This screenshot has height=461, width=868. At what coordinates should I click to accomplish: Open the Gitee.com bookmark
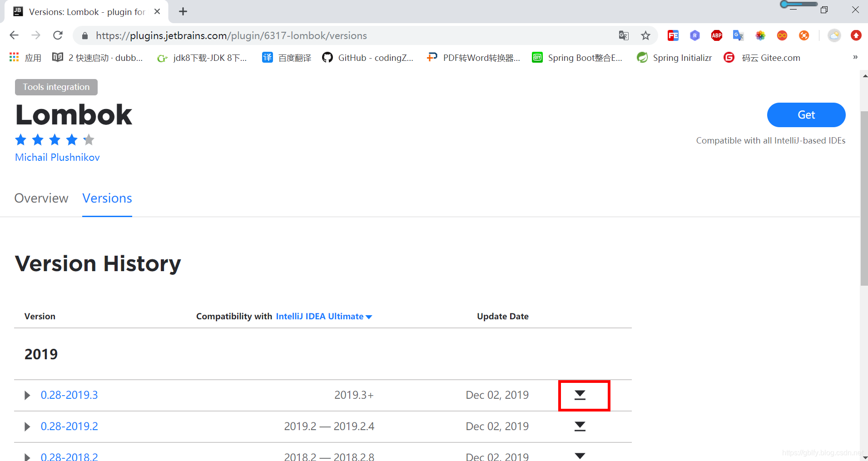pos(762,58)
